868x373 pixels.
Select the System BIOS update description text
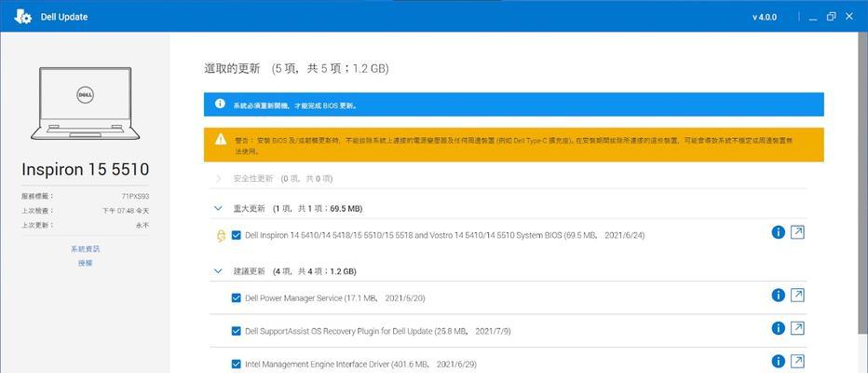coord(444,236)
